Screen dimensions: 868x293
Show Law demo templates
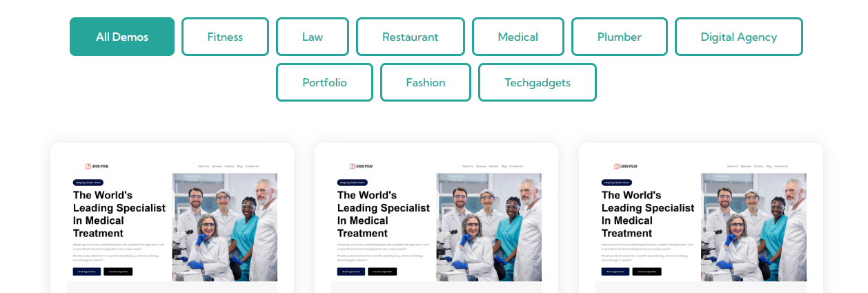click(x=313, y=37)
